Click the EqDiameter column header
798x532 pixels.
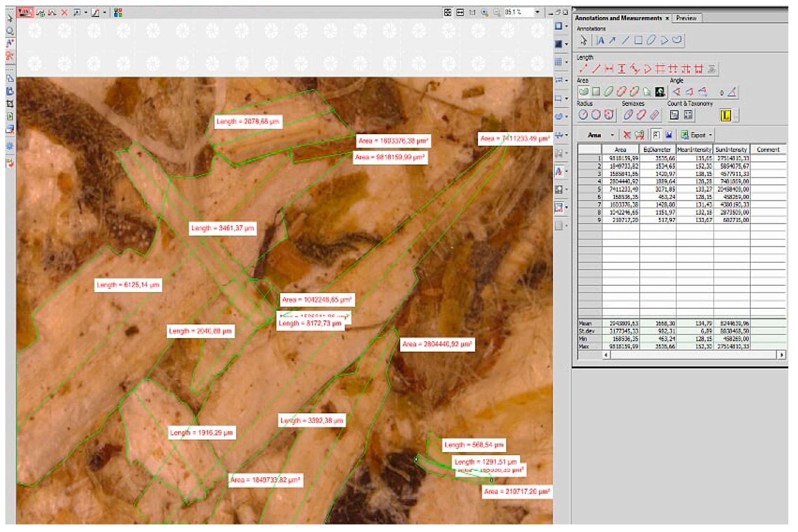[658, 150]
